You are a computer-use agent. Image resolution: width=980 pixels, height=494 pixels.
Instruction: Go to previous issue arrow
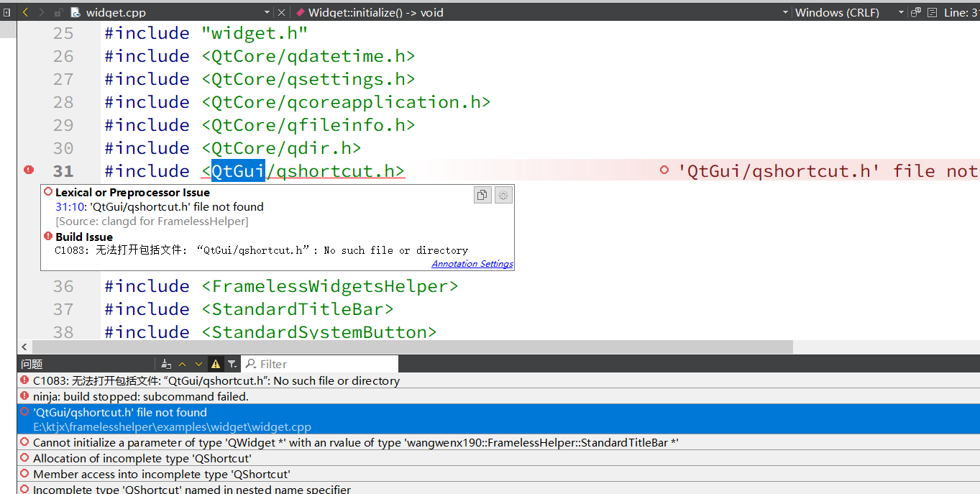[182, 364]
